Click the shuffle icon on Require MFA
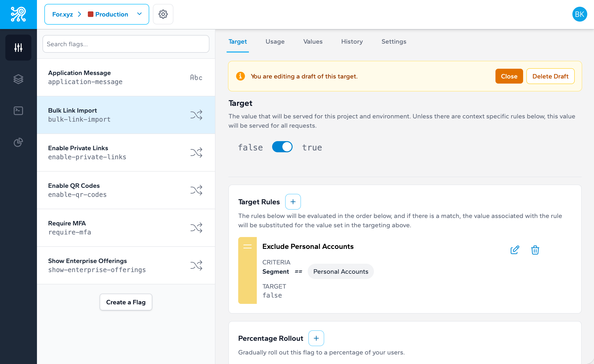Viewport: 594px width, 364px height. 196,228
